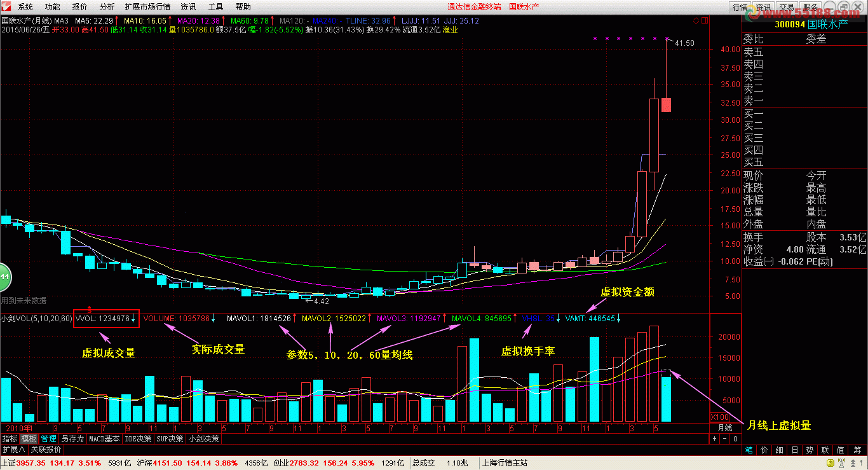Click the 交易 button at top right
868x470 pixels.
(x=787, y=7)
